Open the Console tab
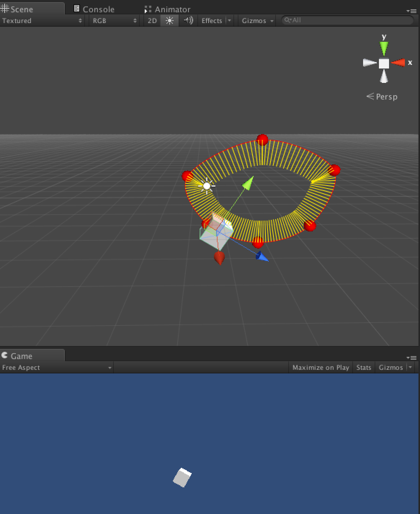Viewport: 420px width, 514px height. pyautogui.click(x=94, y=9)
